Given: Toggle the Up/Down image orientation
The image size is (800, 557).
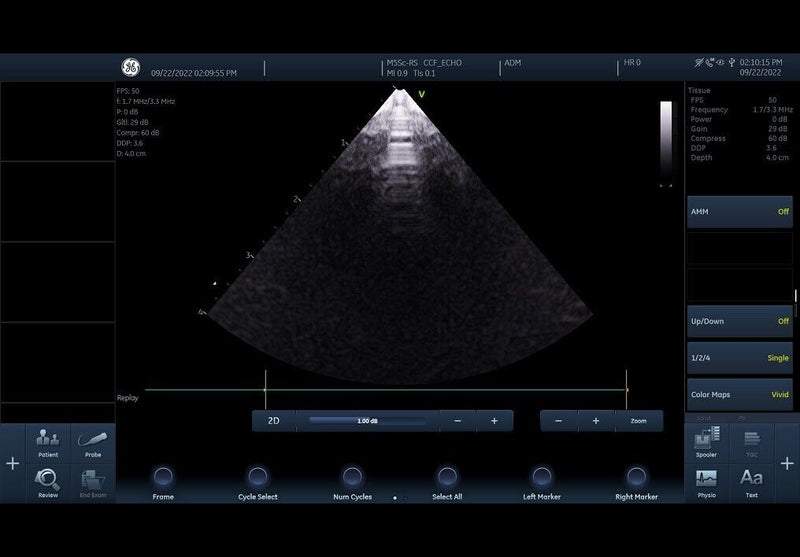Looking at the screenshot, I should click(740, 321).
